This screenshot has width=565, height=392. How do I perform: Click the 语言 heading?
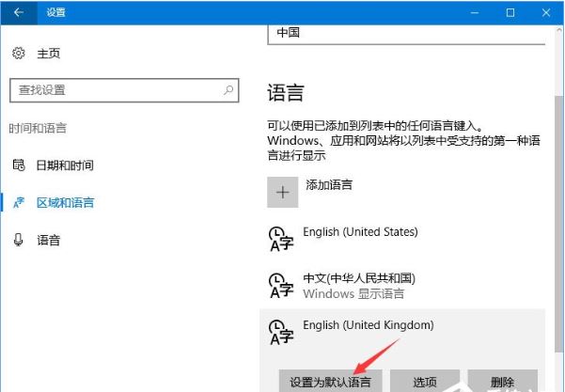pyautogui.click(x=286, y=93)
